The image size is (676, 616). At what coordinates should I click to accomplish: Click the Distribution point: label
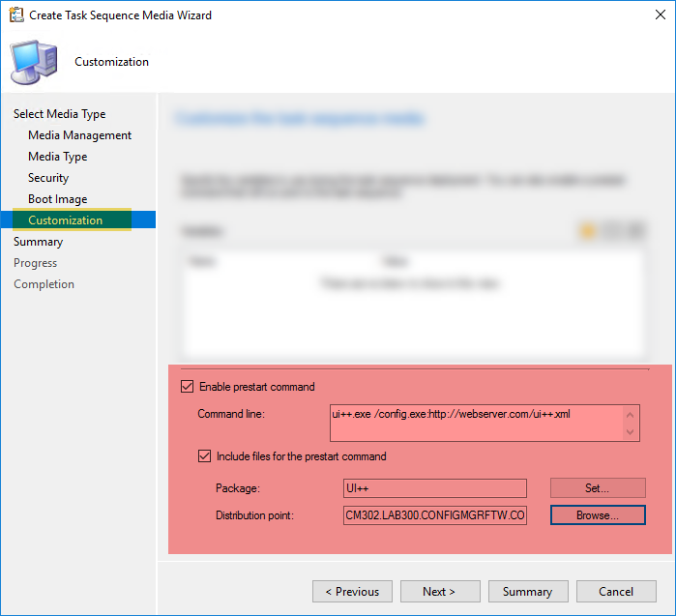click(254, 515)
